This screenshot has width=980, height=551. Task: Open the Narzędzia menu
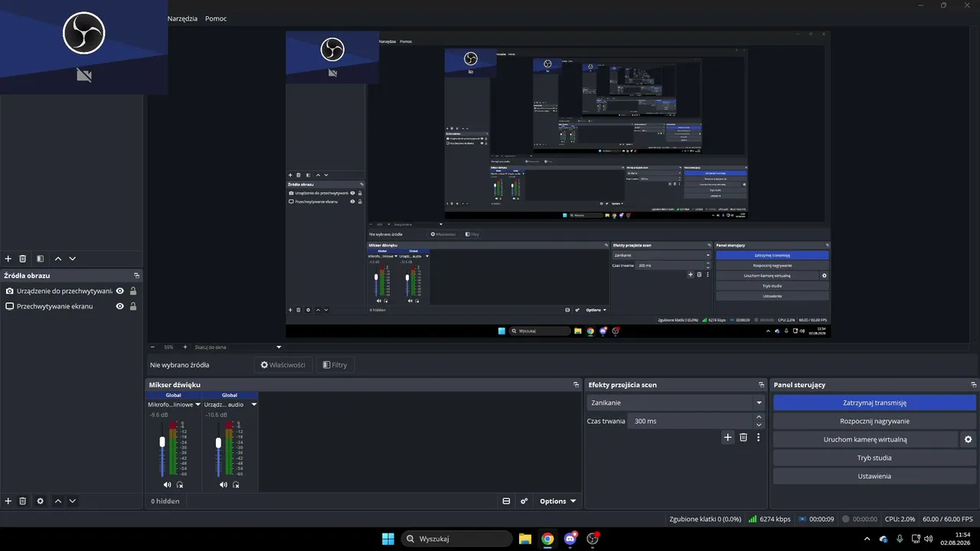click(x=182, y=18)
